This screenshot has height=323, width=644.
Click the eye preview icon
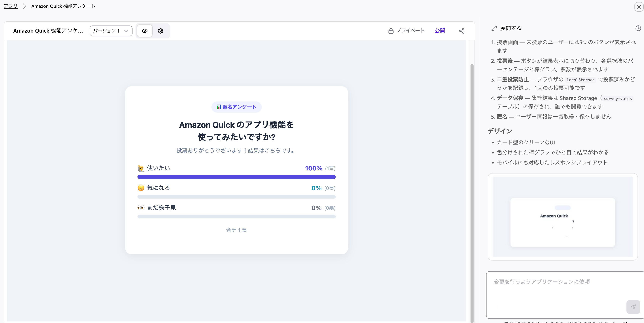tap(145, 31)
